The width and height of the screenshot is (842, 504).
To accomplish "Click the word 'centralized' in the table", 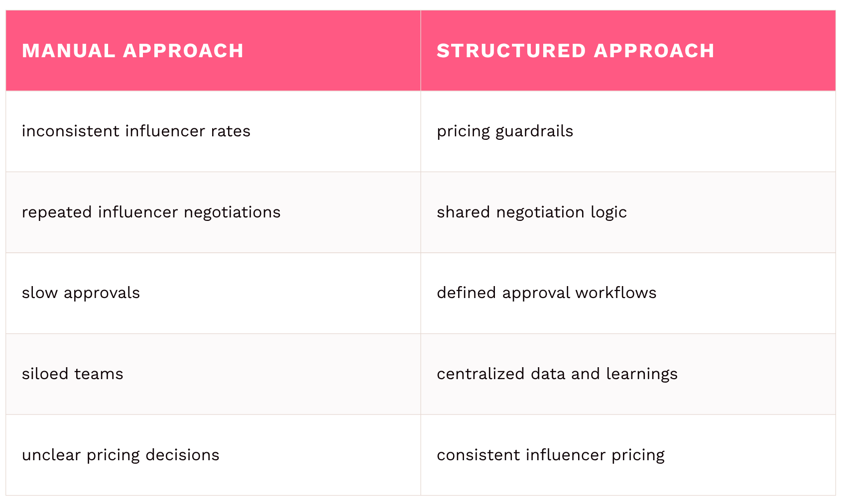I will [481, 374].
